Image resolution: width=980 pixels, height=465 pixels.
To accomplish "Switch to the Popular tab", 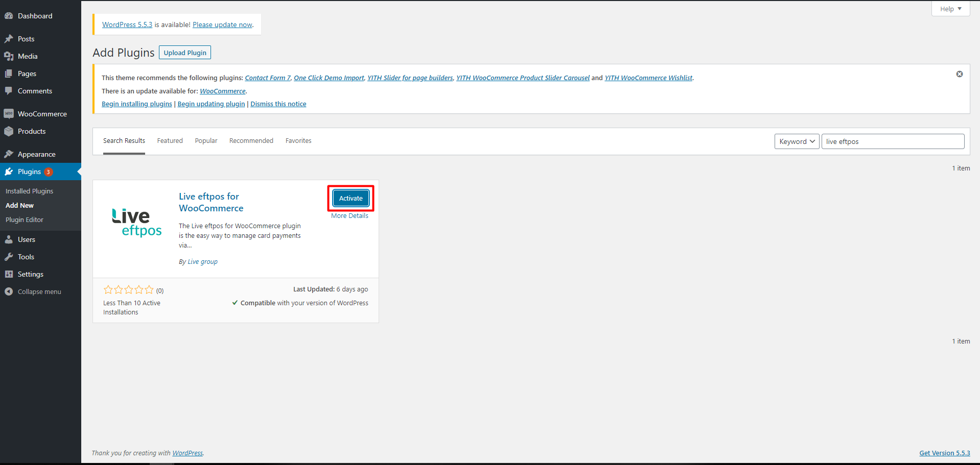I will tap(206, 141).
